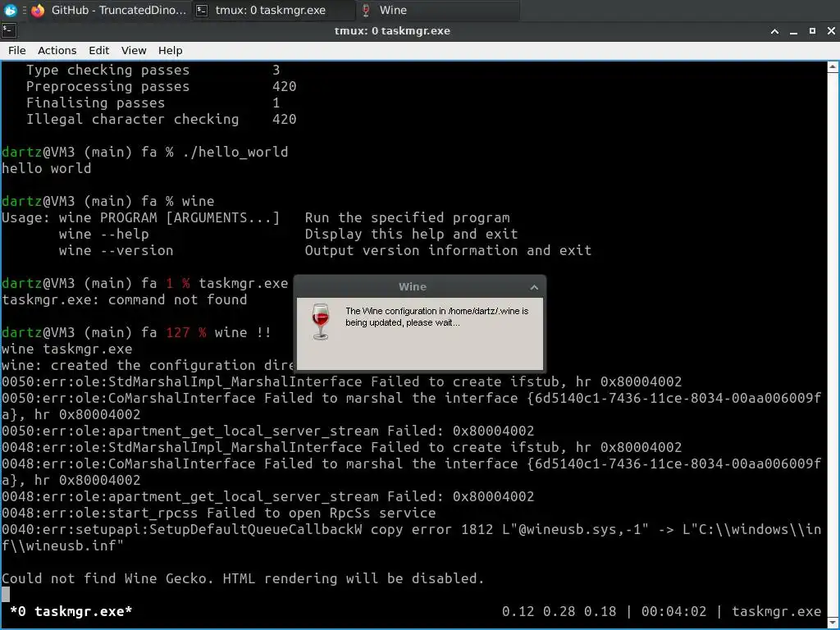Click load average '0.12 0.28 0.18'
The width and height of the screenshot is (840, 630).
559,611
